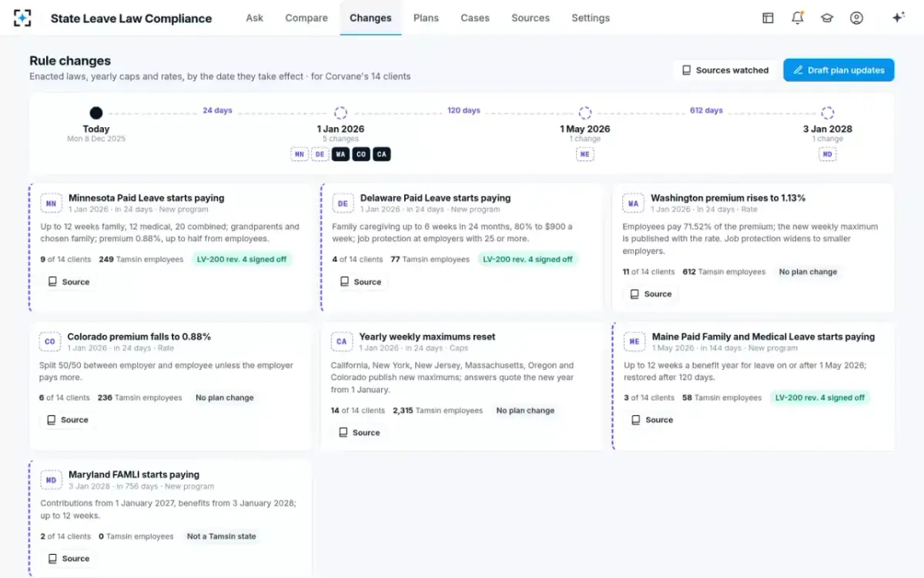Viewport: 924px width, 578px height.
Task: Jump to the Today marker on the timeline
Action: pos(96,113)
